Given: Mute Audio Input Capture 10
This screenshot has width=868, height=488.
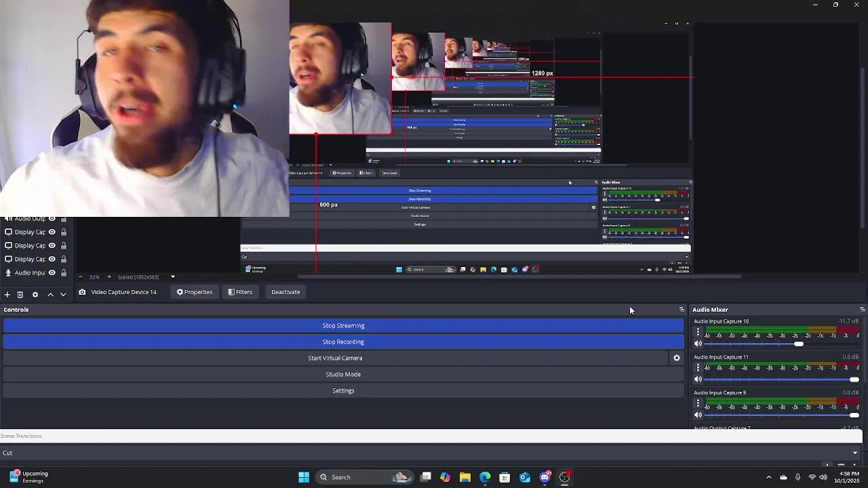Looking at the screenshot, I should (698, 344).
